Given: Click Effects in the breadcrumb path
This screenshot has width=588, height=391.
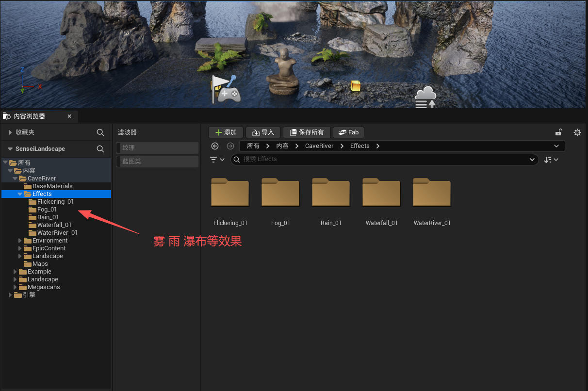Looking at the screenshot, I should tap(360, 146).
